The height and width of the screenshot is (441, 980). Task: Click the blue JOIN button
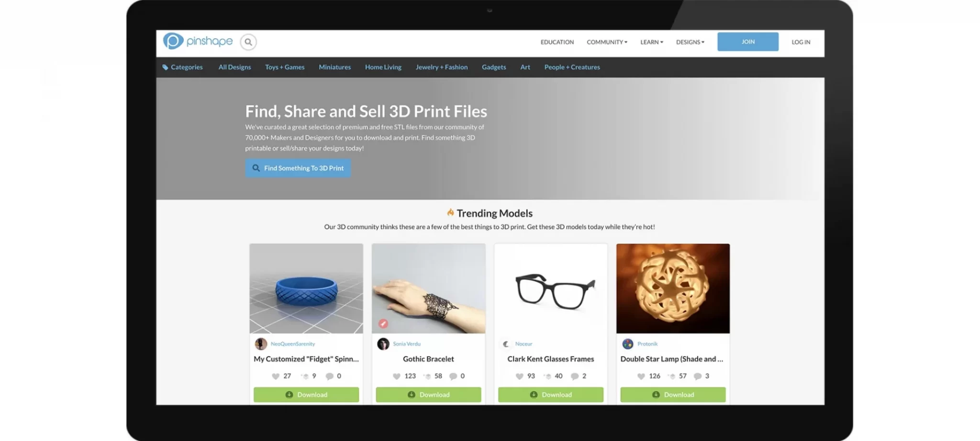[748, 42]
